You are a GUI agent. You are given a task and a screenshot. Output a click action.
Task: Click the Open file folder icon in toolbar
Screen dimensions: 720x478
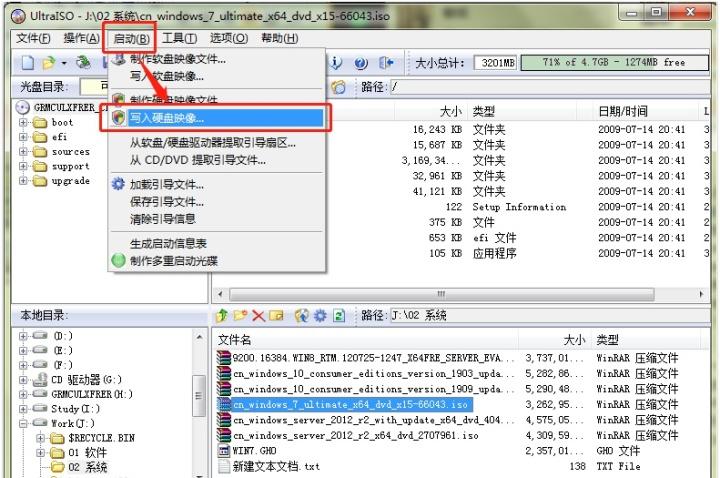48,62
